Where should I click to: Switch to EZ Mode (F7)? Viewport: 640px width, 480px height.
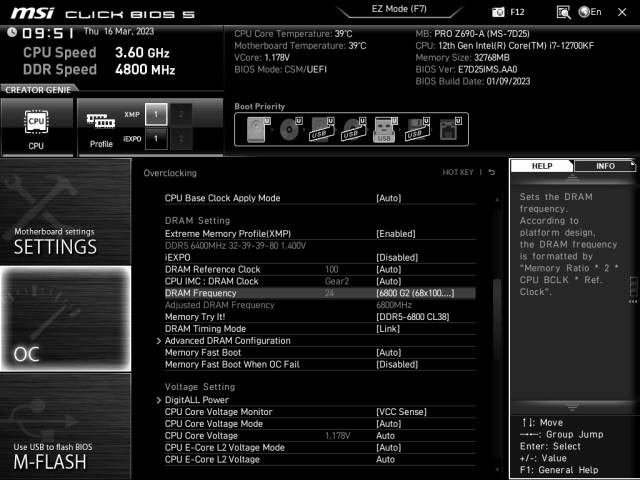tap(399, 9)
